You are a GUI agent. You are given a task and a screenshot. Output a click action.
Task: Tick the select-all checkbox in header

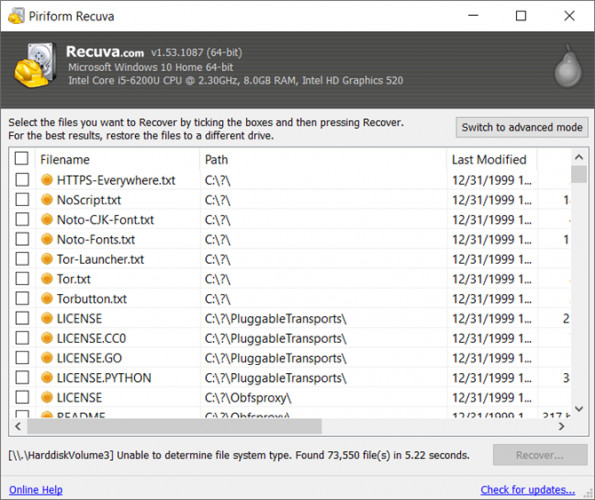[x=22, y=159]
